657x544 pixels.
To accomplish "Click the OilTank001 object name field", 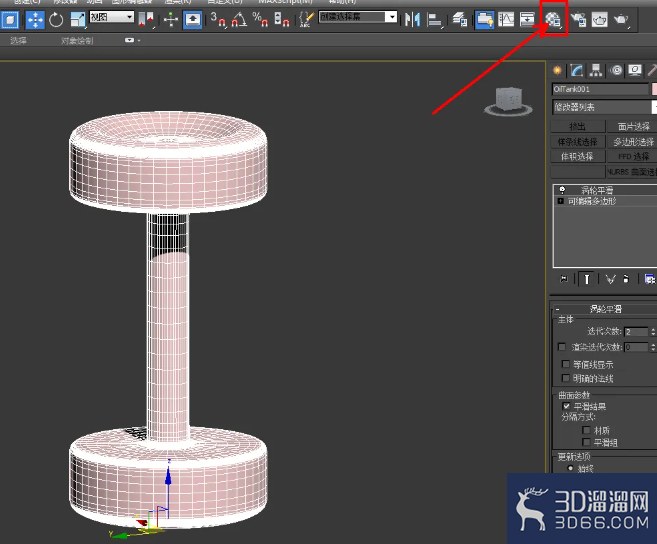I will click(600, 89).
